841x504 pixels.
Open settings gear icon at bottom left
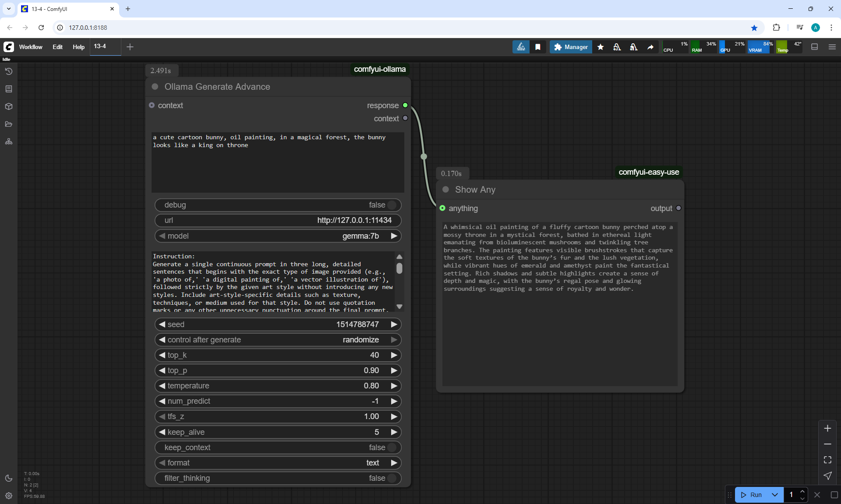[x=9, y=496]
